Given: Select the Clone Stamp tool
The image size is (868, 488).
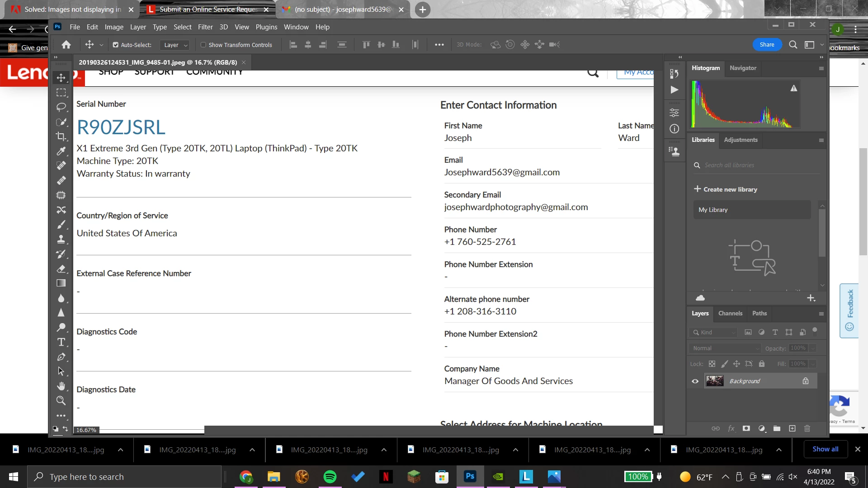Looking at the screenshot, I should point(61,239).
